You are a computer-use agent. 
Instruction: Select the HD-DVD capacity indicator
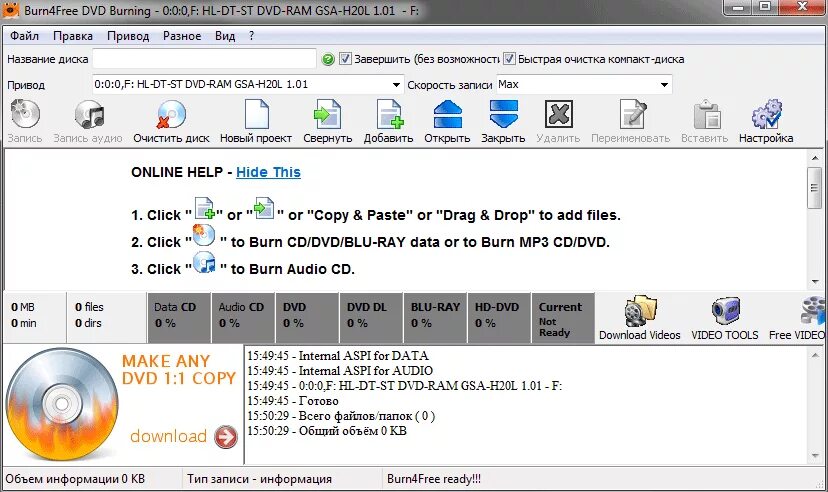click(499, 318)
